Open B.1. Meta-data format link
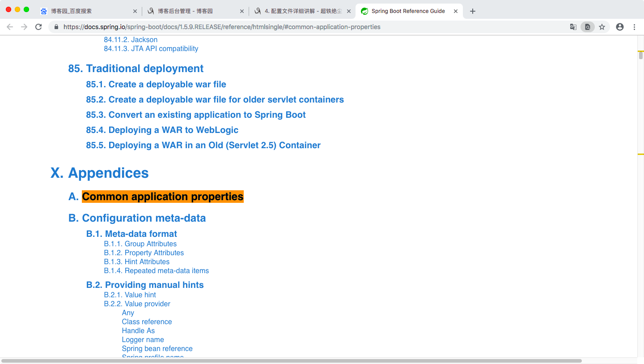This screenshot has width=644, height=364. point(131,234)
